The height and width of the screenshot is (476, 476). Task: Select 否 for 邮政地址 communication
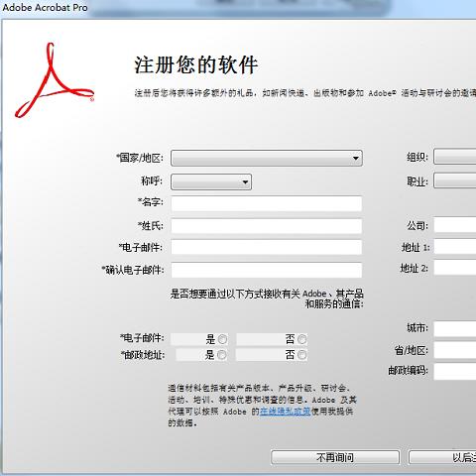[301, 355]
